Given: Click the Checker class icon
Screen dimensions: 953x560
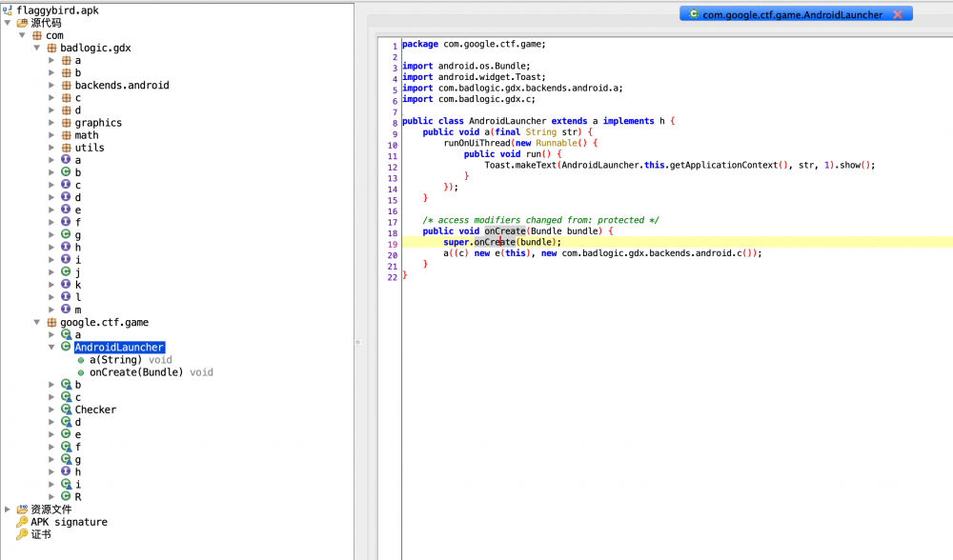Looking at the screenshot, I should pyautogui.click(x=66, y=410).
